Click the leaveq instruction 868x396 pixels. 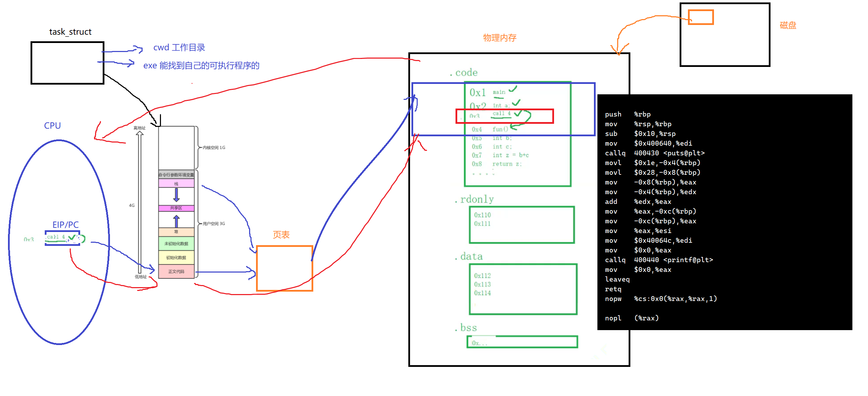pos(617,279)
